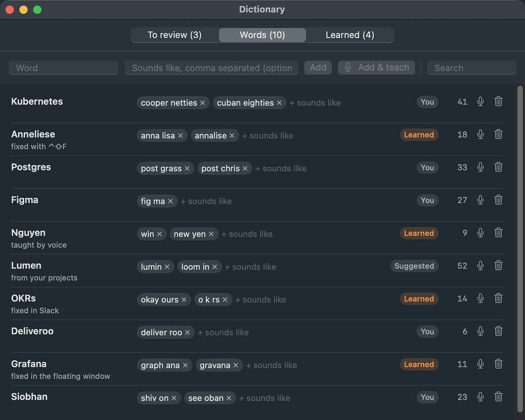Click the Nguyen row microphone icon
Image resolution: width=525 pixels, height=420 pixels.
click(480, 233)
